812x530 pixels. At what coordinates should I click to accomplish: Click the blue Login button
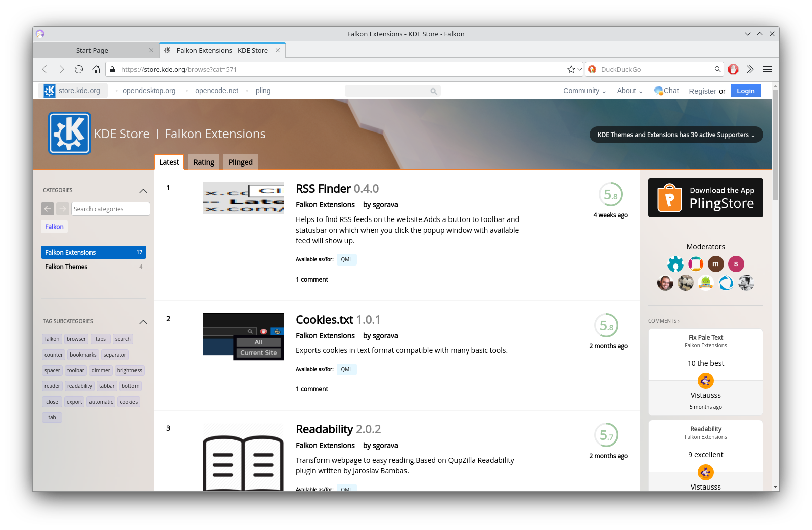tap(746, 91)
